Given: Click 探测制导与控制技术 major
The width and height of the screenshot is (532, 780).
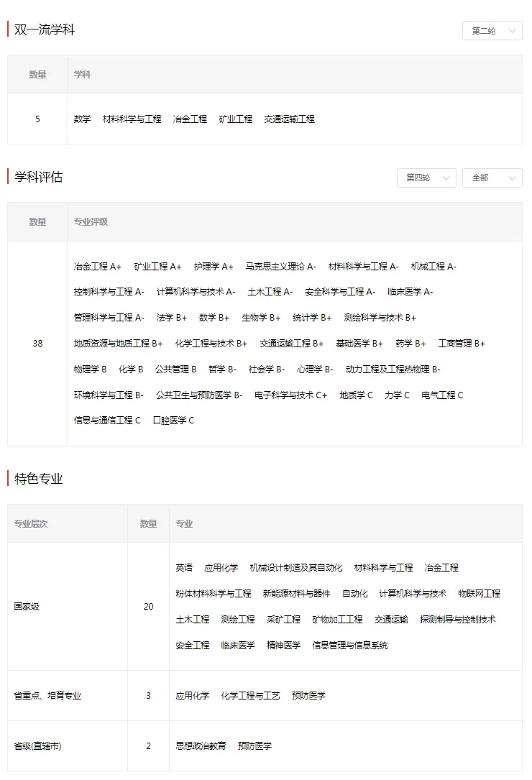Looking at the screenshot, I should 458,619.
